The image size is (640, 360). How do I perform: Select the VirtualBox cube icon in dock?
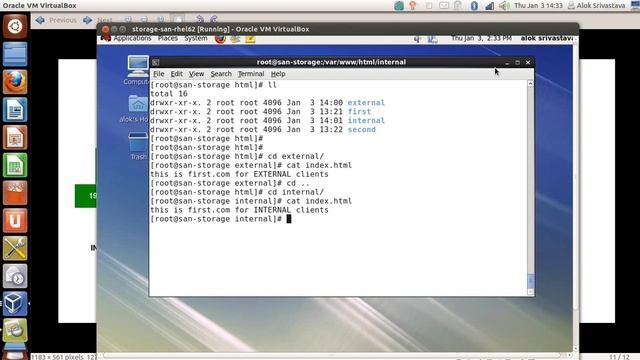tap(15, 304)
